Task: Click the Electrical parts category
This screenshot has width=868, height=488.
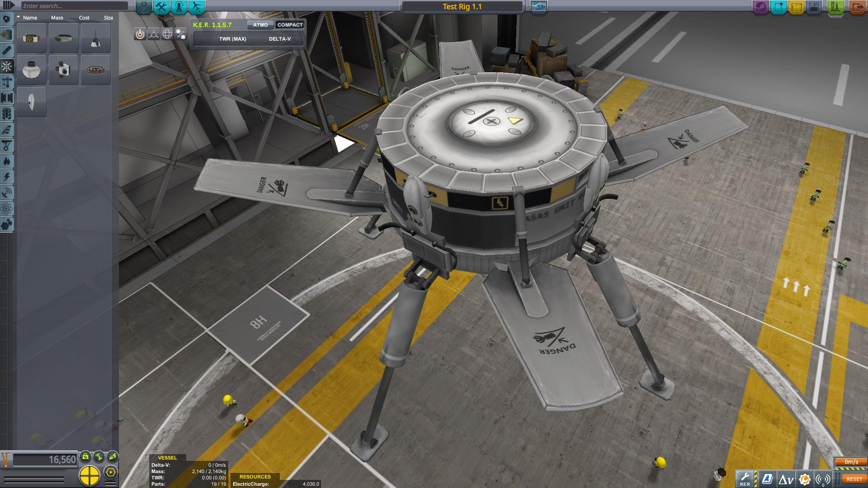Action: click(x=7, y=177)
